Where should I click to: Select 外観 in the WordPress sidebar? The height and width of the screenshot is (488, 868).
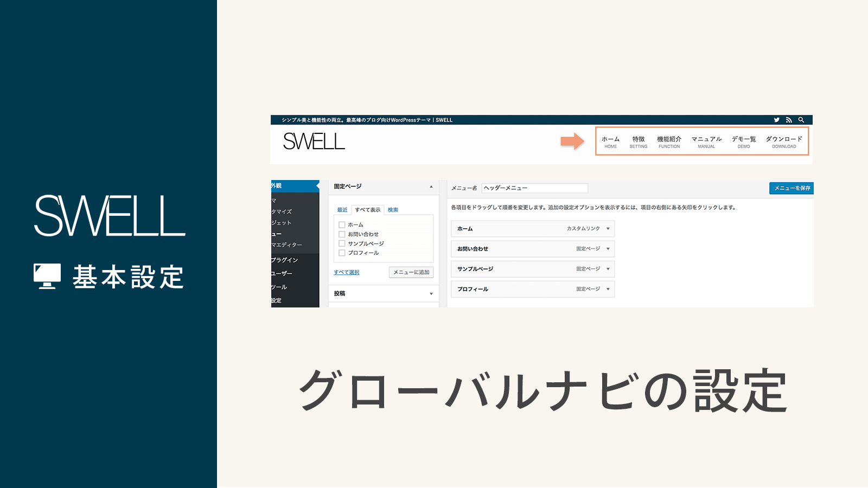[x=295, y=186]
